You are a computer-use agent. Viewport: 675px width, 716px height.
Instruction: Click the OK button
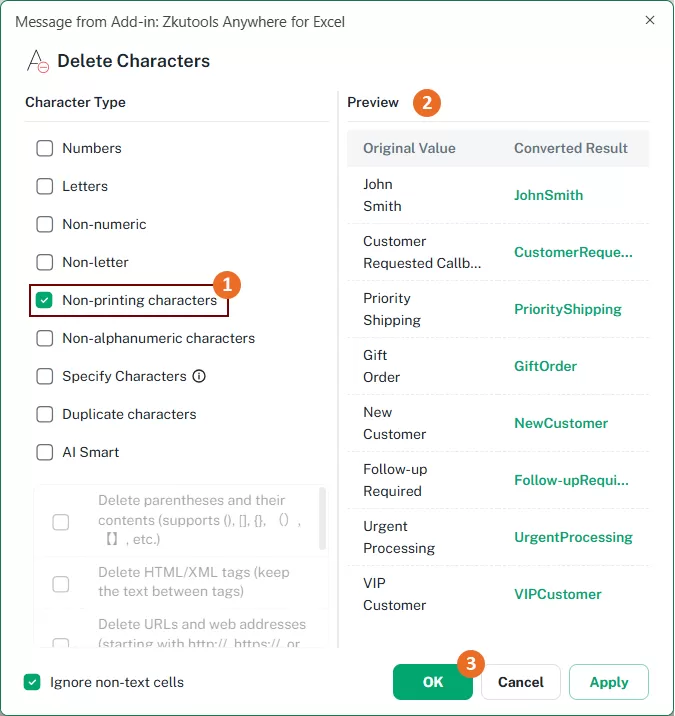point(432,682)
